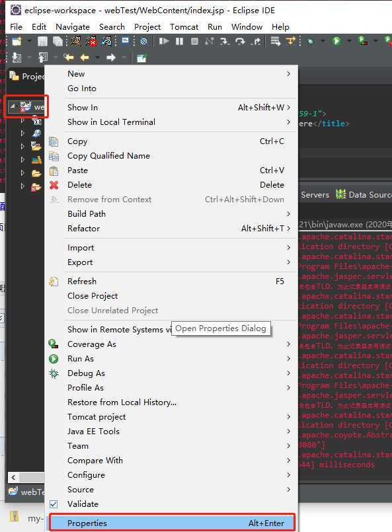392x532 pixels.
Task: Open the Window menu in menu bar
Action: (x=247, y=27)
